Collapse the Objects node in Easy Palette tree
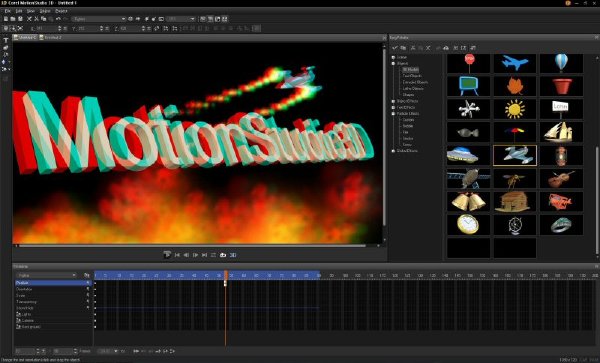 pyautogui.click(x=393, y=63)
